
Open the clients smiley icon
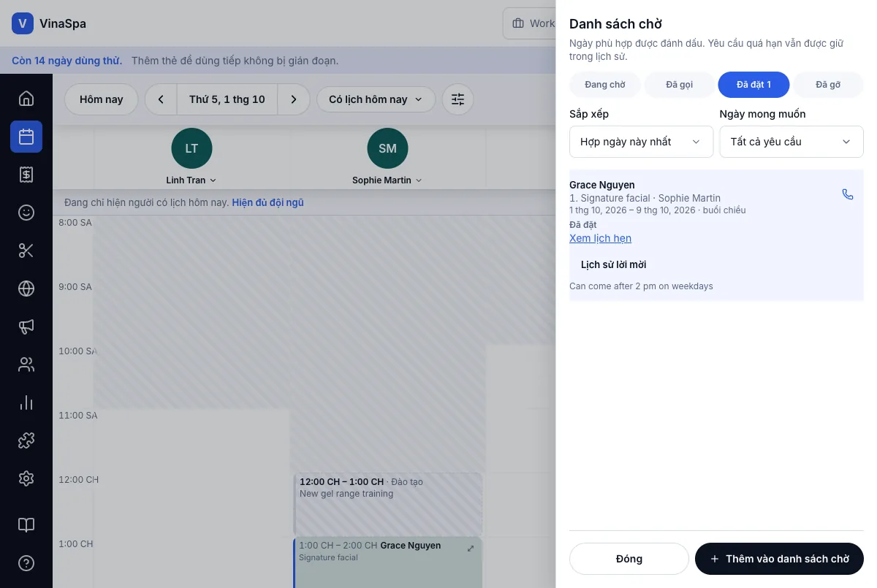(26, 213)
